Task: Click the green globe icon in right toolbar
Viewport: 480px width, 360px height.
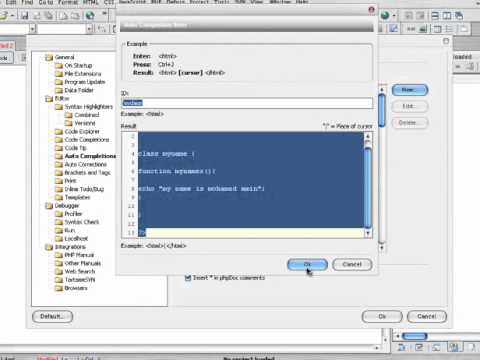Action: point(385,15)
